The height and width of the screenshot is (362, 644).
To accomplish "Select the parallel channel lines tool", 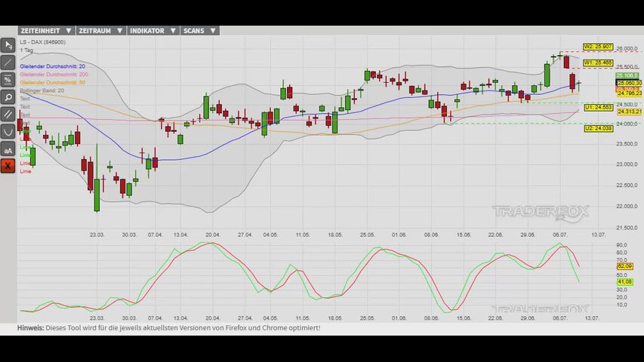I will pyautogui.click(x=8, y=115).
